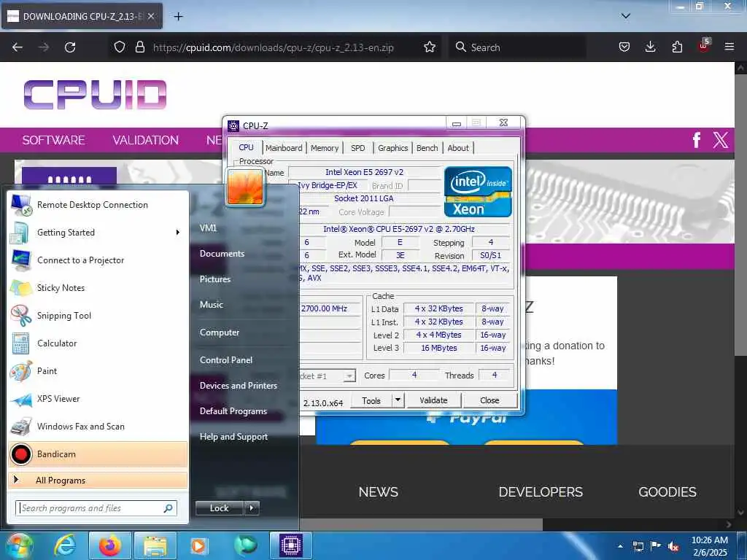The height and width of the screenshot is (560, 747).
Task: Show hidden system tray icons
Action: pyautogui.click(x=620, y=546)
